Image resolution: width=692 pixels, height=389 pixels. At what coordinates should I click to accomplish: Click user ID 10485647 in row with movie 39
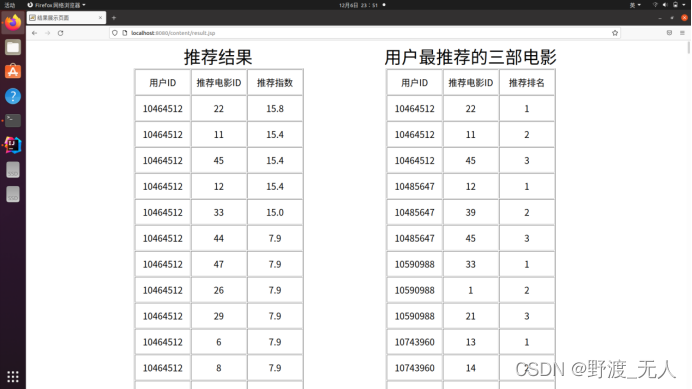[414, 212]
